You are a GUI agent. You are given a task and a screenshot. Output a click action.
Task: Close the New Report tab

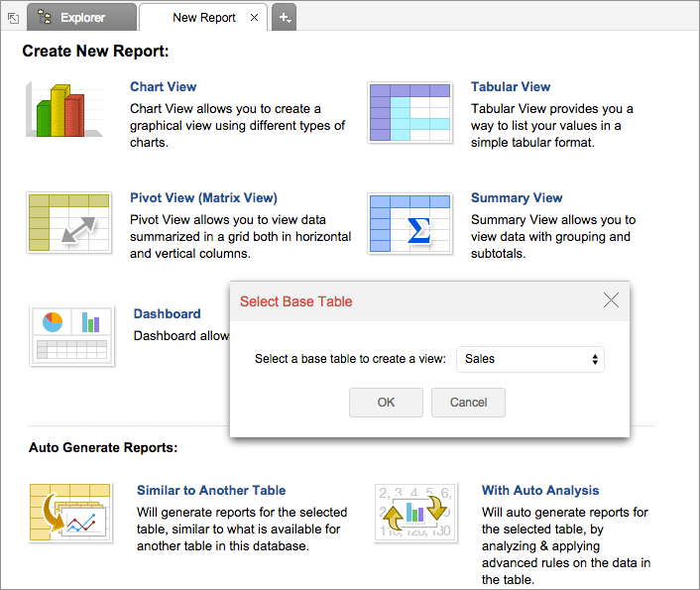click(254, 18)
